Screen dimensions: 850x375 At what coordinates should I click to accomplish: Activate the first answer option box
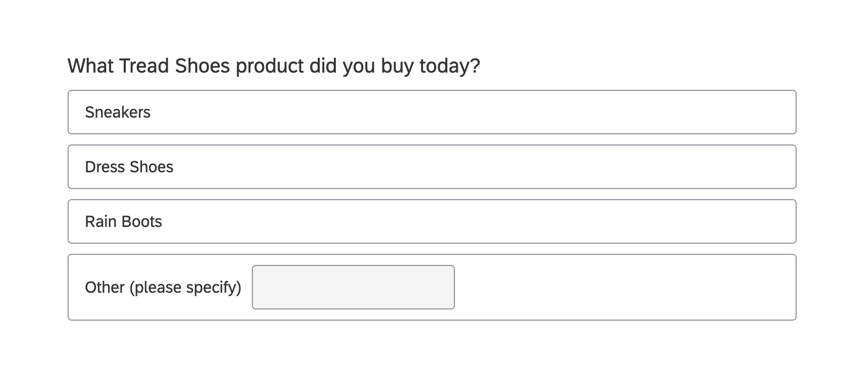click(x=432, y=112)
